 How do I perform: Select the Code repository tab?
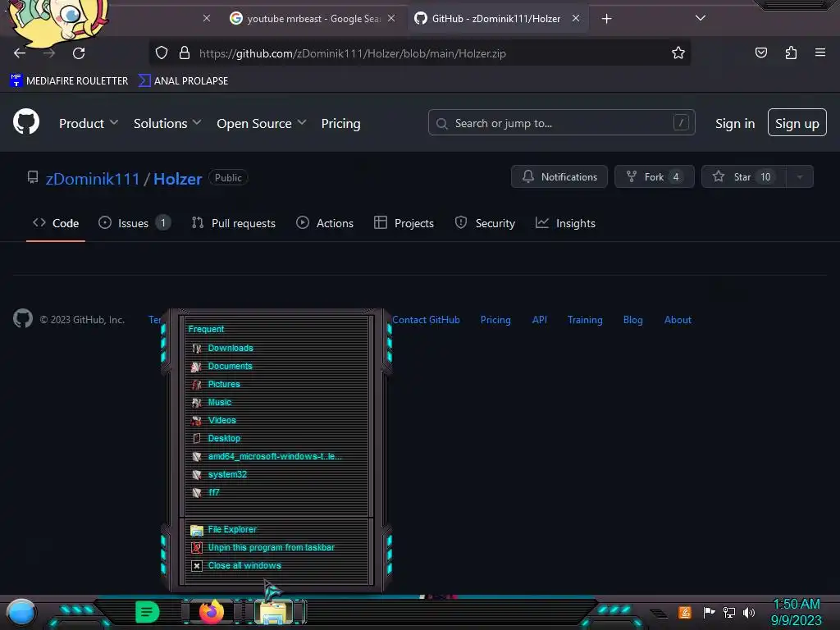point(56,223)
